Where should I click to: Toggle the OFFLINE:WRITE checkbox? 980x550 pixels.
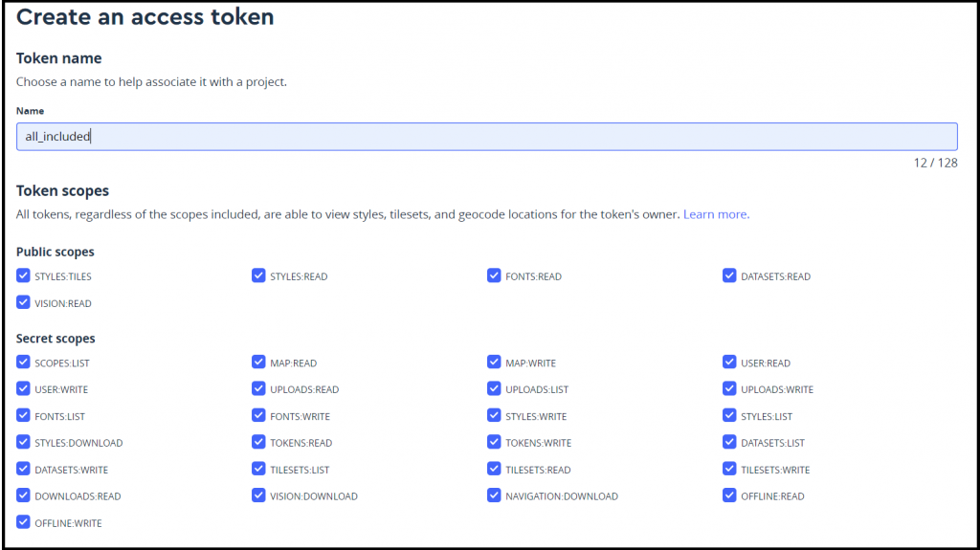23,522
